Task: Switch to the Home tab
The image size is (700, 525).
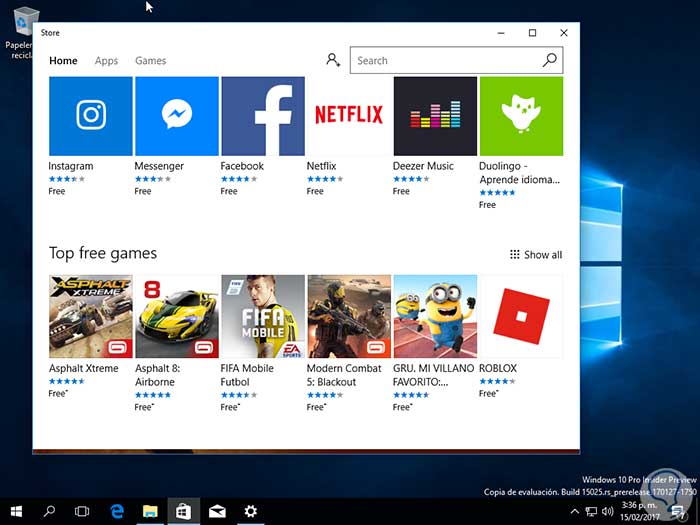Action: [x=63, y=61]
